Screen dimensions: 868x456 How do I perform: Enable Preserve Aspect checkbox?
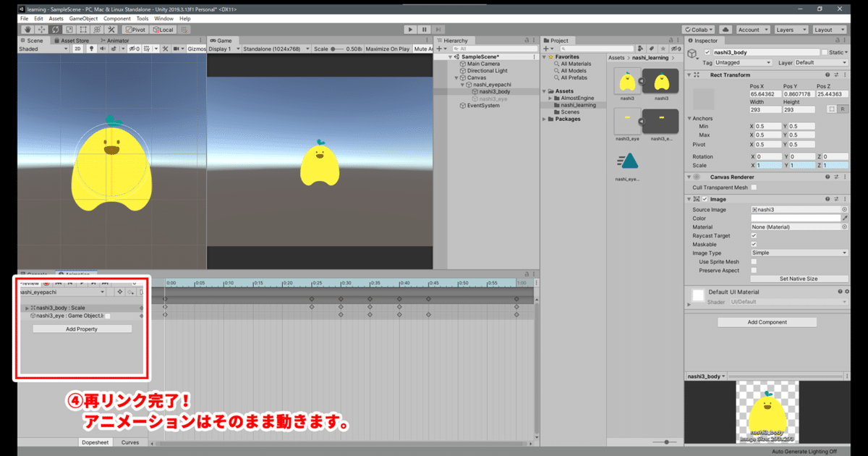pos(754,271)
